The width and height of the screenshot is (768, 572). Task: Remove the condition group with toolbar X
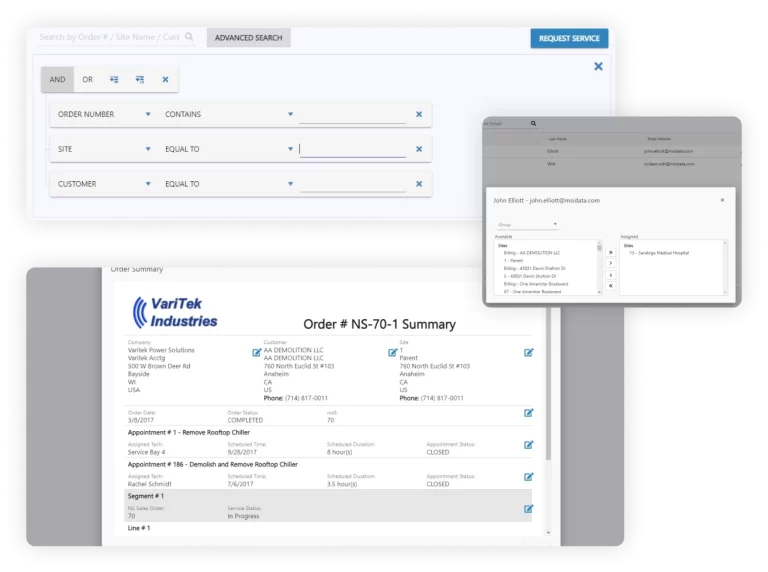click(x=166, y=79)
